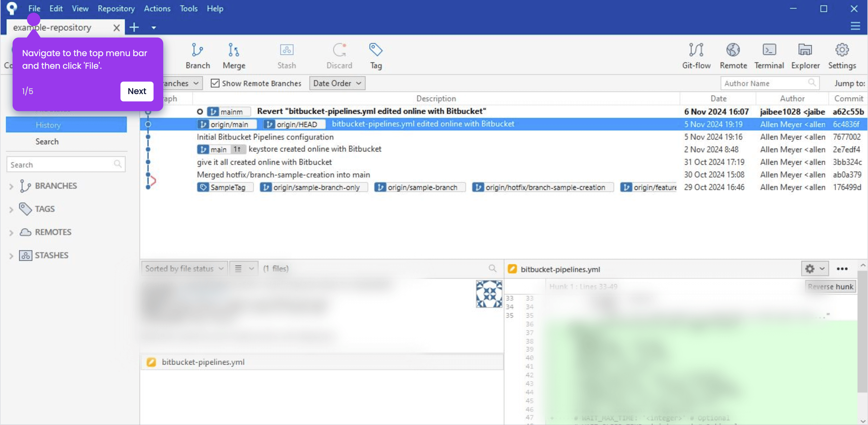Open Explorer from the toolbar
The height and width of the screenshot is (425, 868).
point(805,56)
